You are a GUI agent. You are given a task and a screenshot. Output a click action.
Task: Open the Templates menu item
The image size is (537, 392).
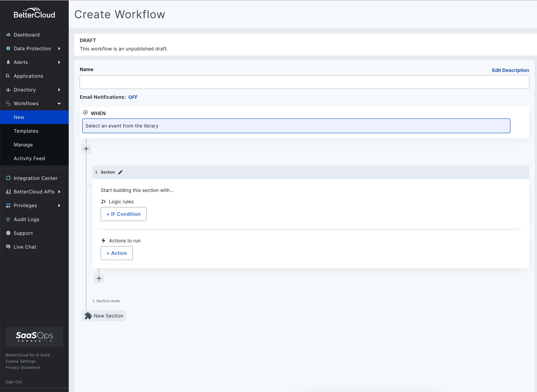[26, 131]
